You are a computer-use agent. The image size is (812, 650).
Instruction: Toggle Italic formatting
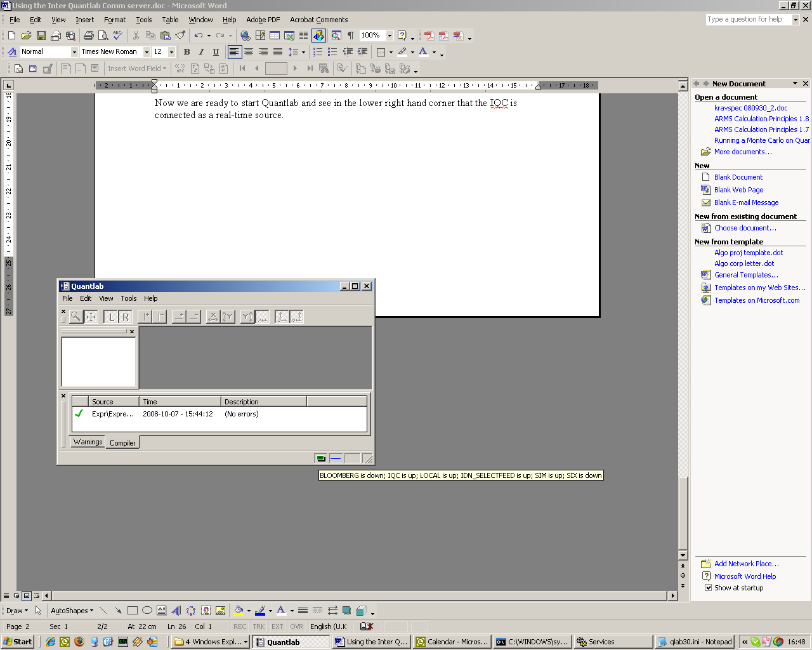(201, 52)
